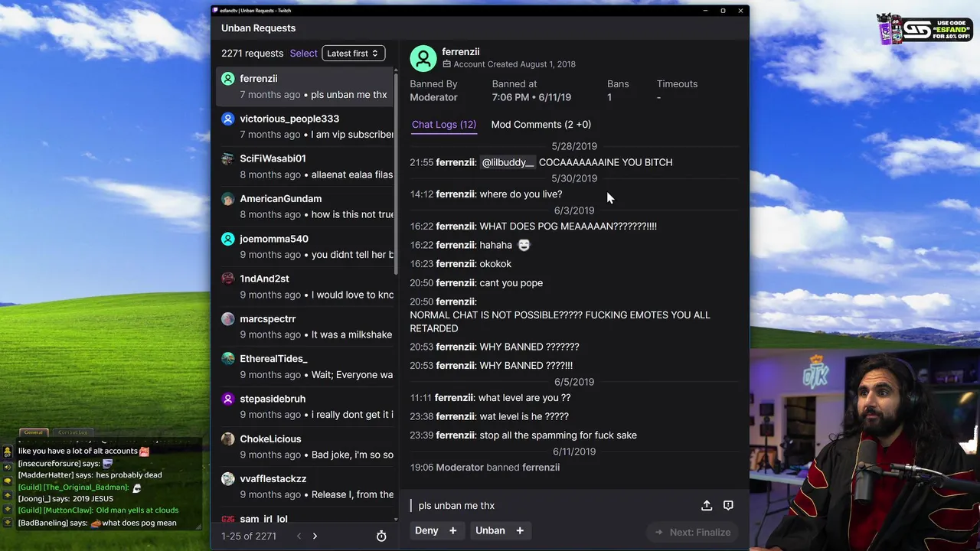Open the Latest first sort dropdown
The height and width of the screenshot is (551, 980).
coord(353,54)
